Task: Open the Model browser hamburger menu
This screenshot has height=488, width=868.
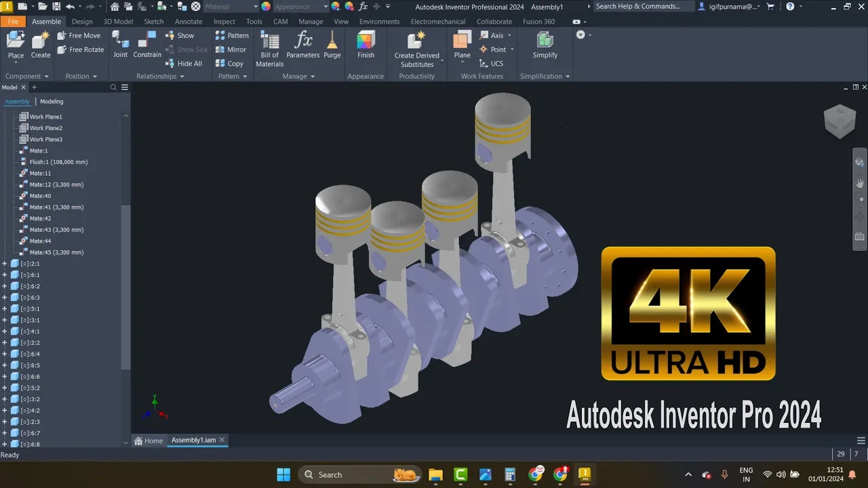Action: 125,87
